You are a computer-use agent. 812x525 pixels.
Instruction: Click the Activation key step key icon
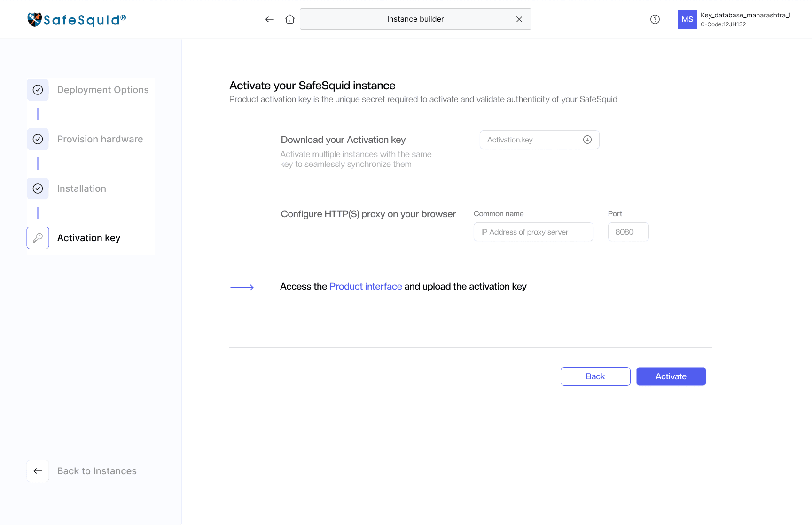click(38, 238)
